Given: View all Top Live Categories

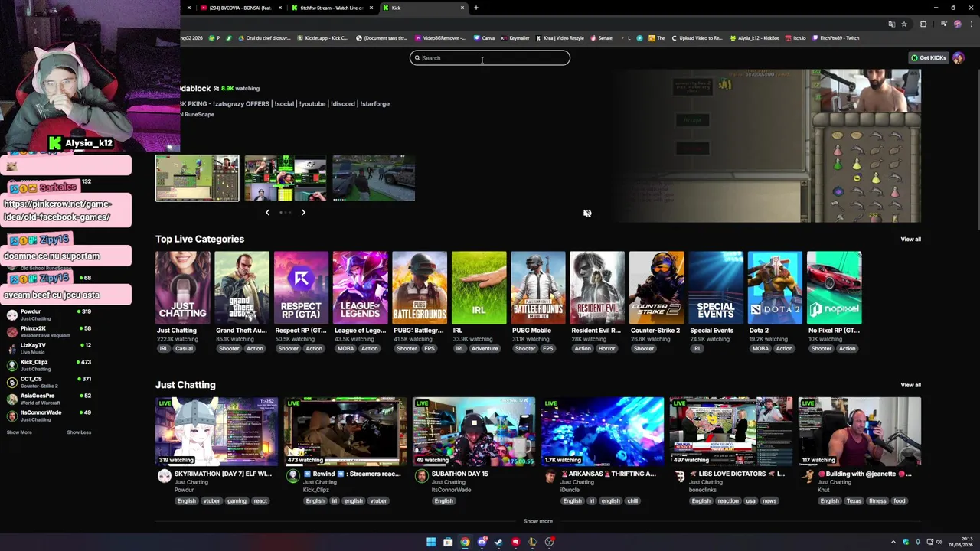Looking at the screenshot, I should [910, 240].
